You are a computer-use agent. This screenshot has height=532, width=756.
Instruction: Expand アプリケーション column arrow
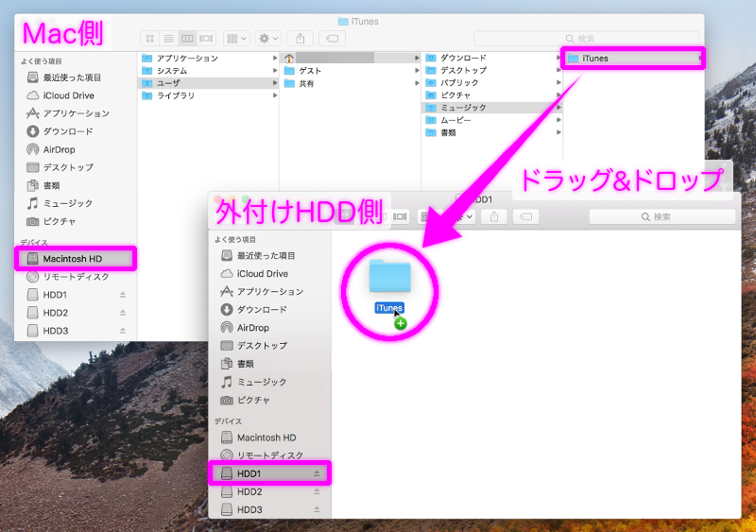(275, 58)
